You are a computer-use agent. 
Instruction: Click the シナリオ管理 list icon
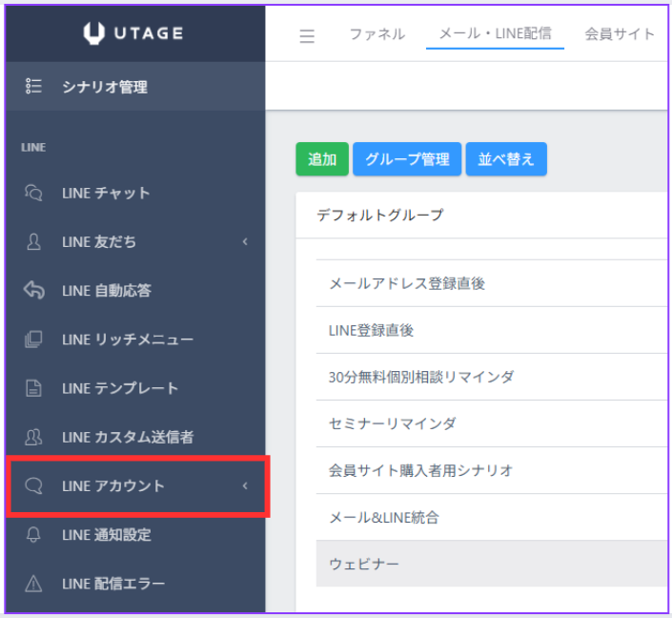point(33,87)
